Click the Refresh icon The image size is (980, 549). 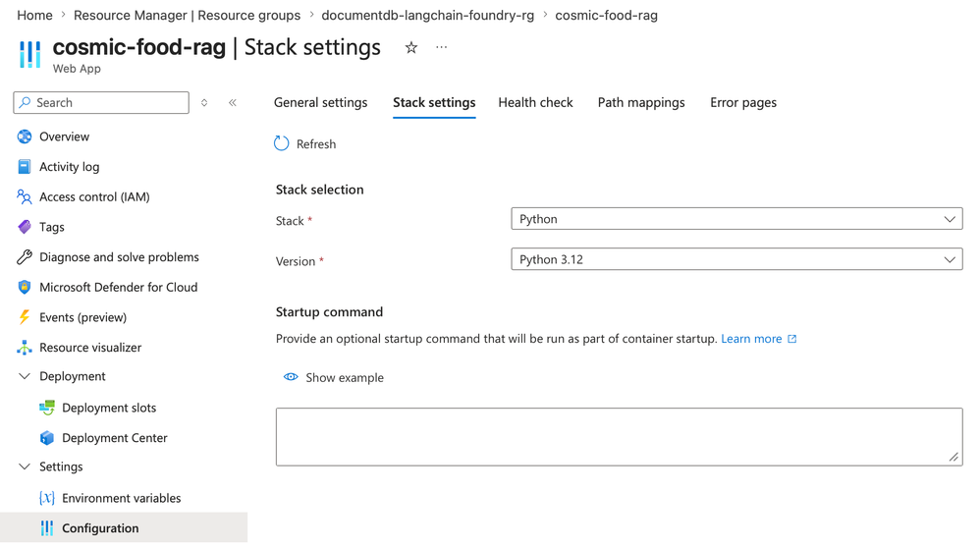point(282,143)
